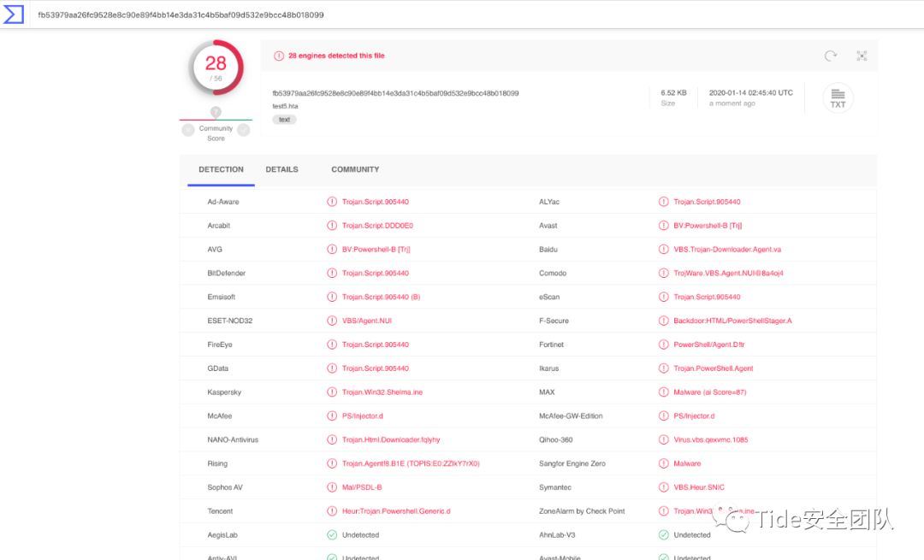Click alert icon beside '28 engines detected'
The image size is (924, 560).
click(x=279, y=56)
